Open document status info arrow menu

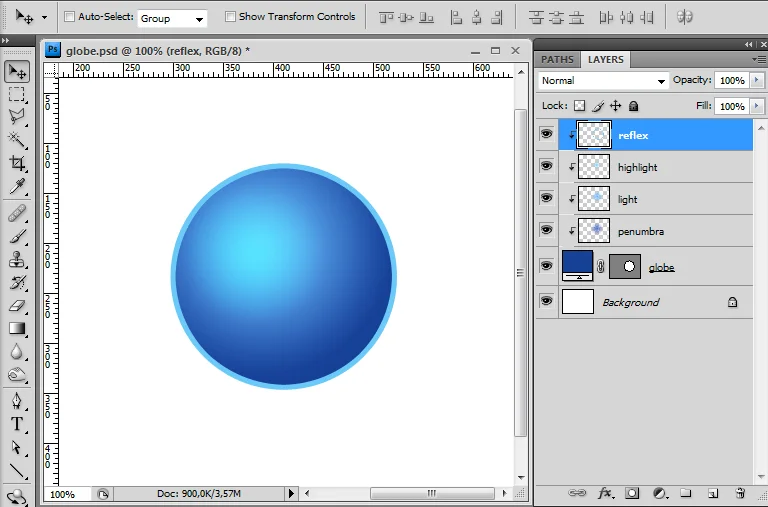(291, 493)
